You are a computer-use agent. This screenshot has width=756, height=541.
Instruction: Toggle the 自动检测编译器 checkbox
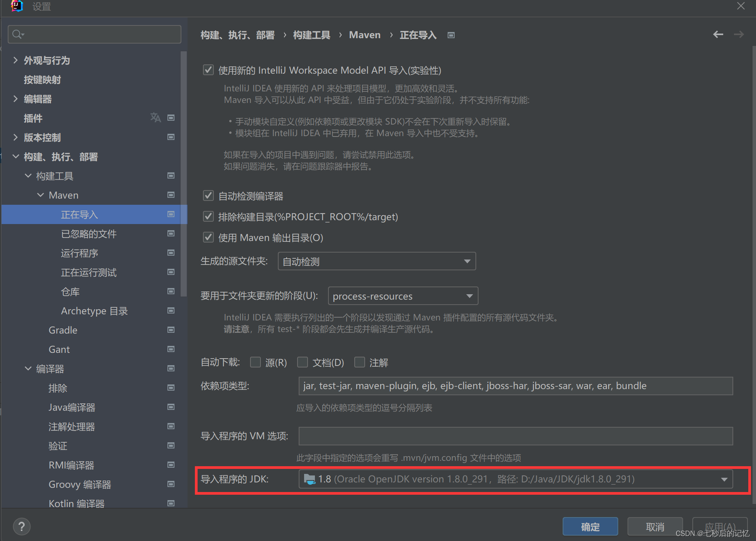tap(208, 196)
